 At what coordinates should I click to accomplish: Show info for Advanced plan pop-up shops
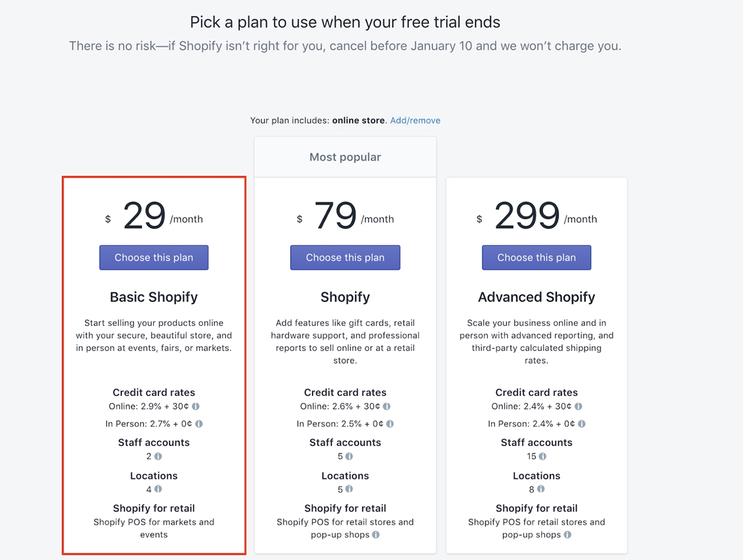tap(567, 535)
